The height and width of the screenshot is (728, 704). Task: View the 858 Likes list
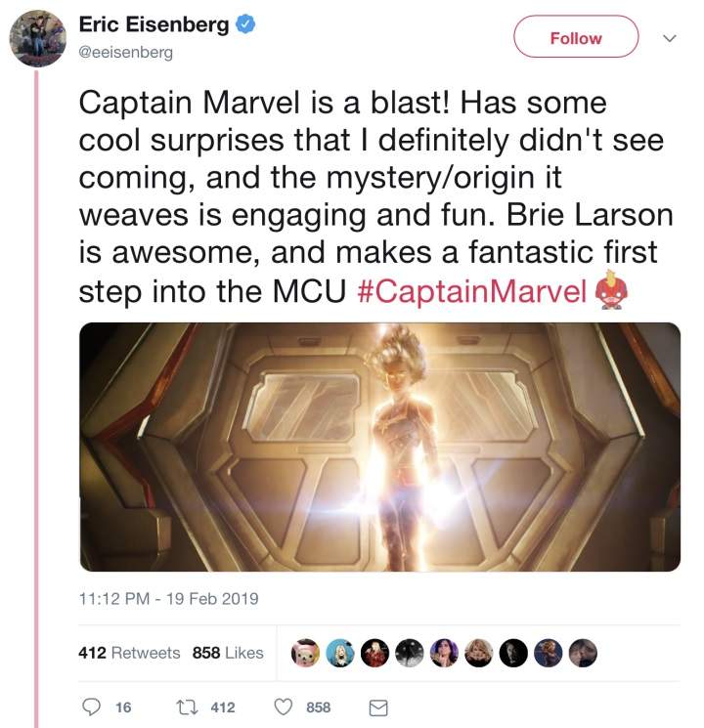228,653
